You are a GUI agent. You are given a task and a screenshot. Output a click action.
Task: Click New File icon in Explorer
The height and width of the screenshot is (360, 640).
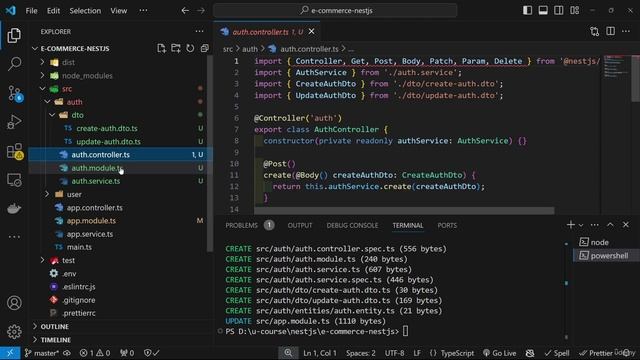[x=162, y=49]
